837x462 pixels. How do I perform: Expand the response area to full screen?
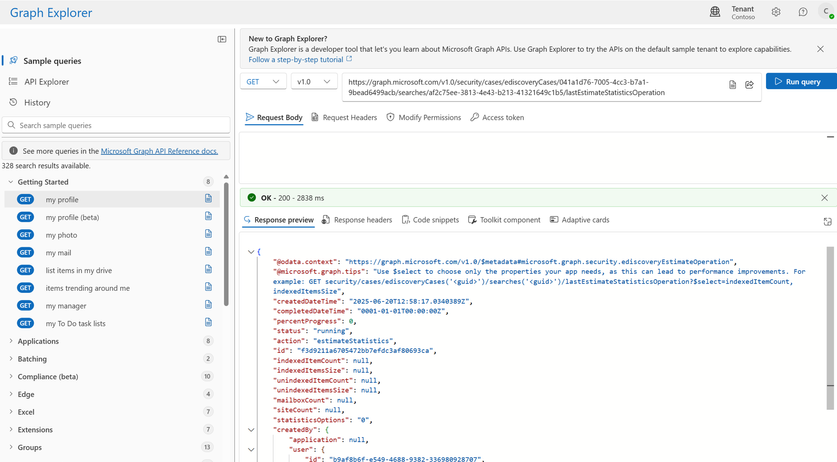point(827,222)
